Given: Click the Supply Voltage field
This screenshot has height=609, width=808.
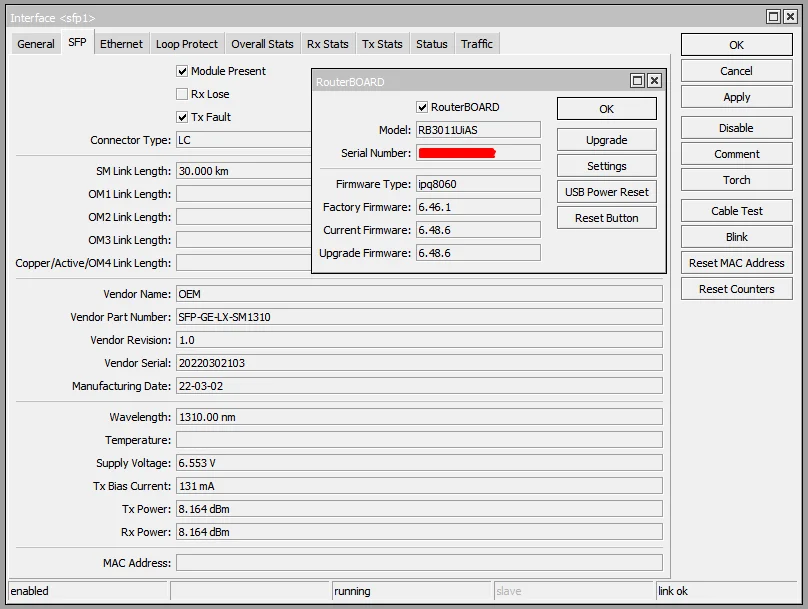Looking at the screenshot, I should 419,463.
